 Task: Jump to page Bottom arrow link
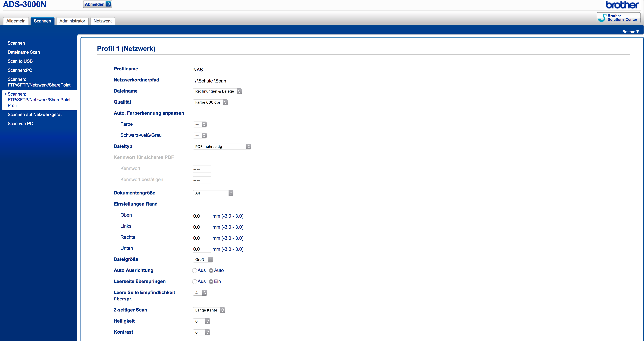coord(630,32)
